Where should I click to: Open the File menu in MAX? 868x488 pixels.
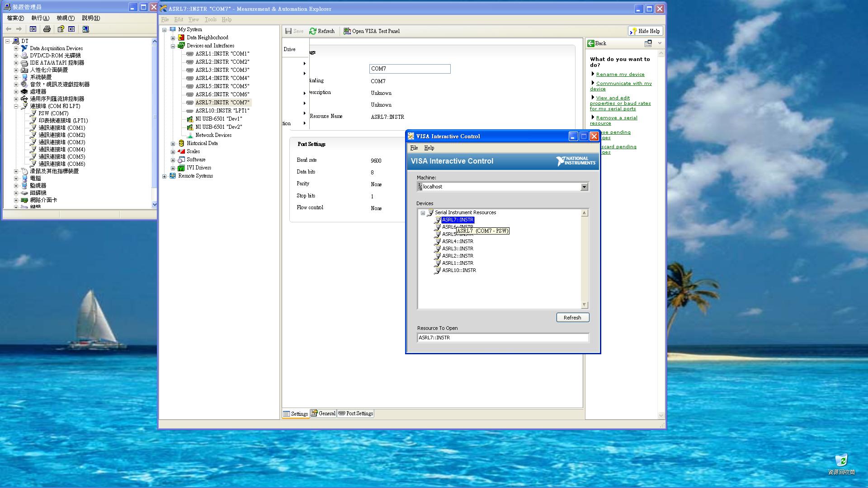tap(165, 19)
